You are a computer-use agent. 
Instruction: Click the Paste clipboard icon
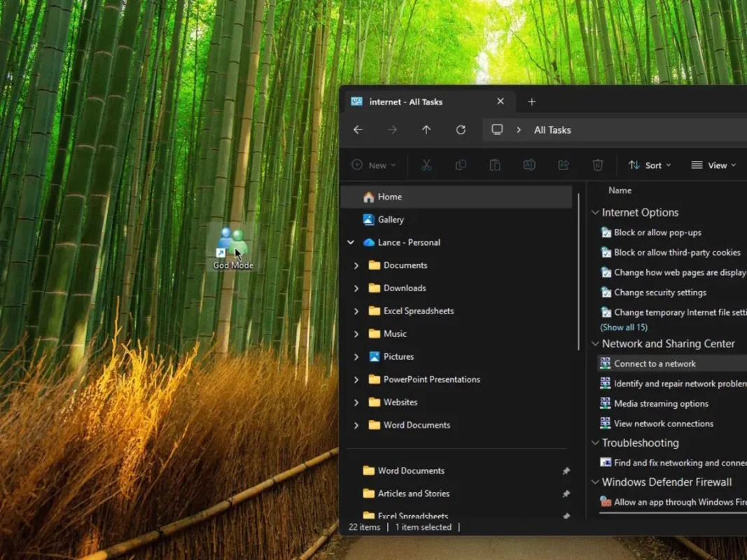point(495,165)
